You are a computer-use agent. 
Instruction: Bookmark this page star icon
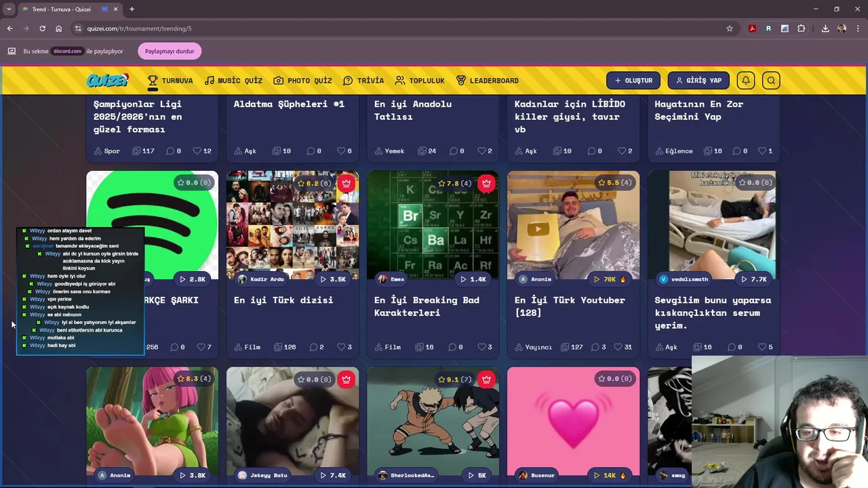coord(730,28)
